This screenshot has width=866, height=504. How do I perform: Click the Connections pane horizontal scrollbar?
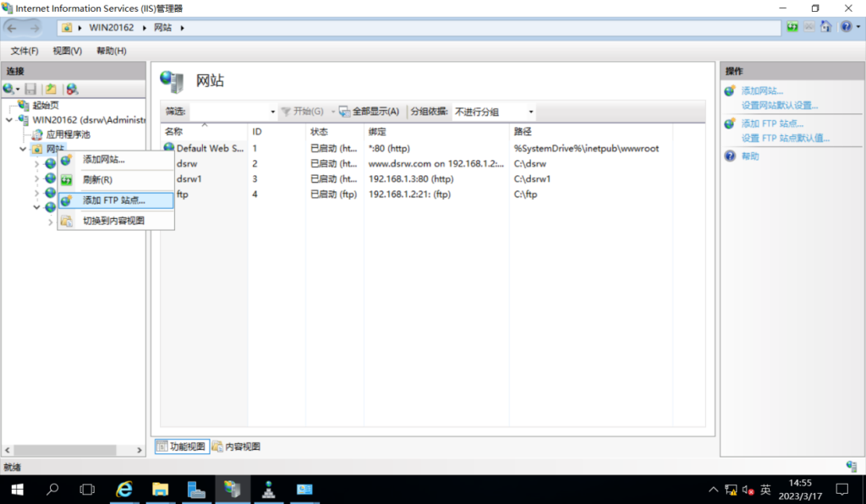(65, 451)
